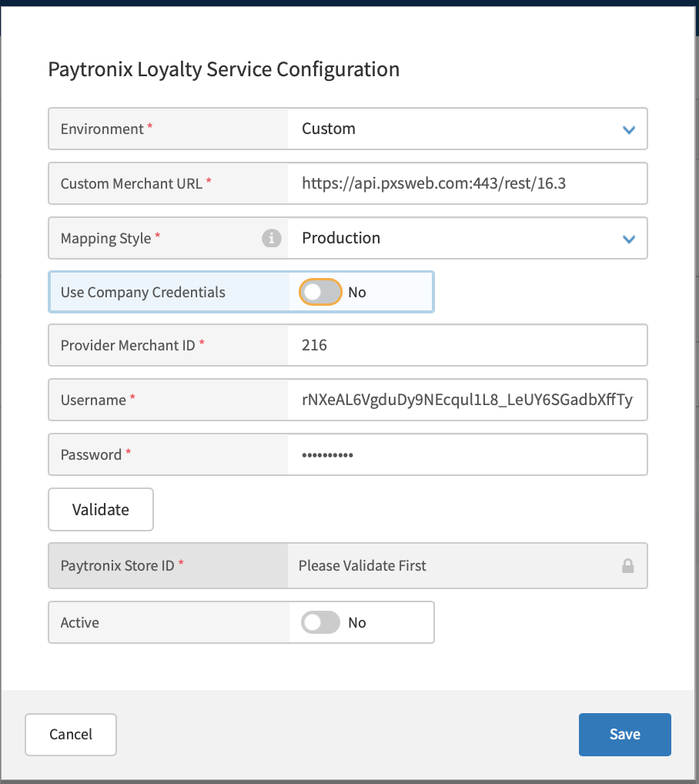Enable the Active toggle switch
Screen dimensions: 699x784
tap(320, 622)
